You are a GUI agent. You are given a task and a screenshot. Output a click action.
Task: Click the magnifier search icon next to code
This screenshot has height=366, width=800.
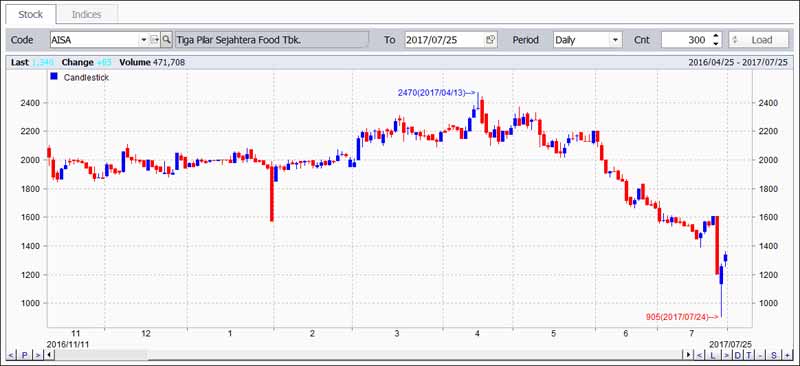click(167, 40)
